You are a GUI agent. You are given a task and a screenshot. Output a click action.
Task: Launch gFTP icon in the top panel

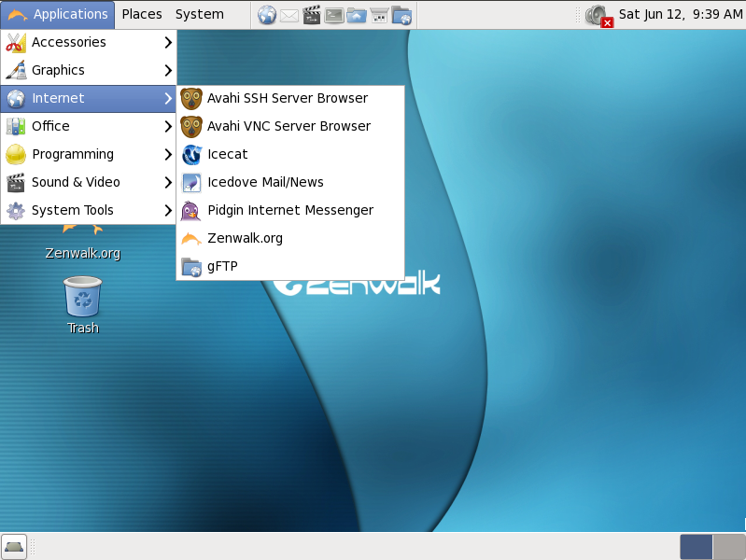pos(402,16)
